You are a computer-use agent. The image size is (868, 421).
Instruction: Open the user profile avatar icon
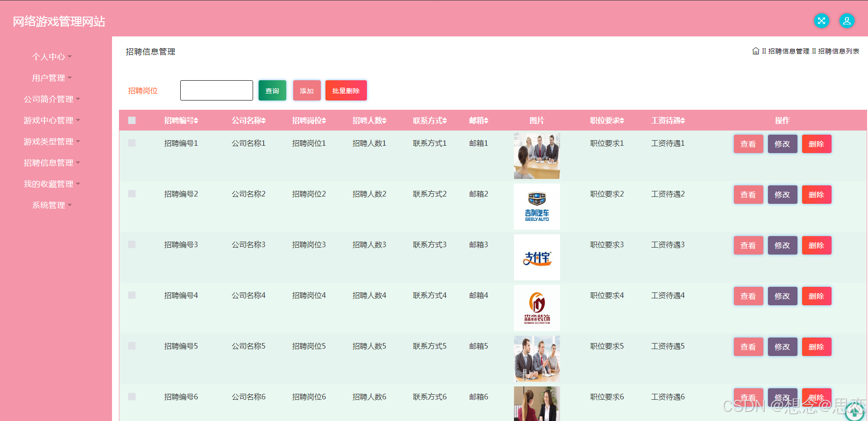click(x=847, y=21)
